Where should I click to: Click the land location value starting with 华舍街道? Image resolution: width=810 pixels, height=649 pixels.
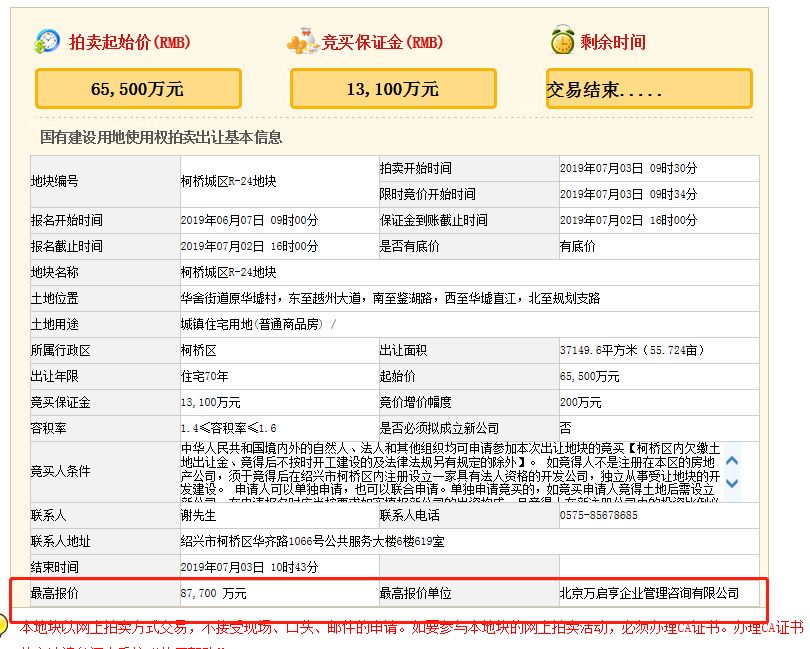pyautogui.click(x=390, y=298)
